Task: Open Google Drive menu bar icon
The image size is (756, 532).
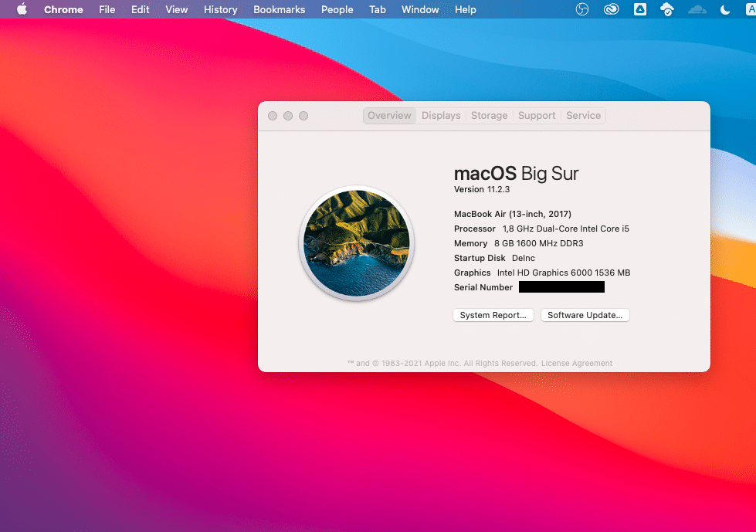Action: (640, 9)
